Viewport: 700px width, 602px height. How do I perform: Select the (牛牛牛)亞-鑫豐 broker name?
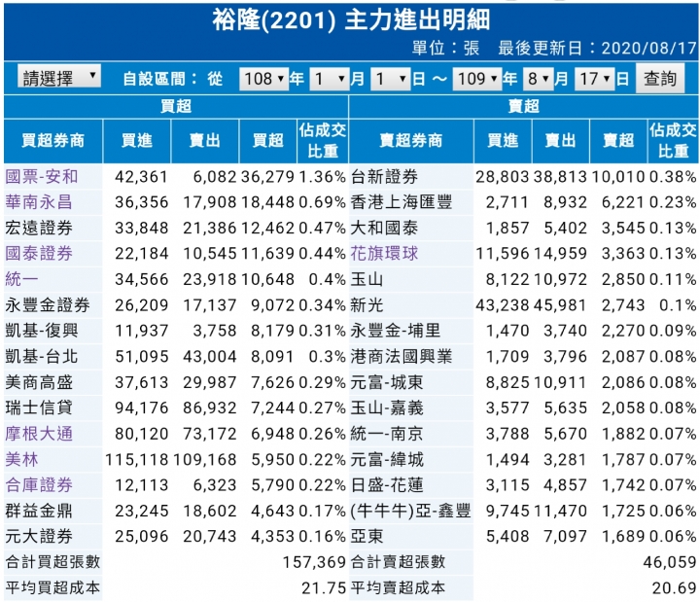click(x=410, y=511)
